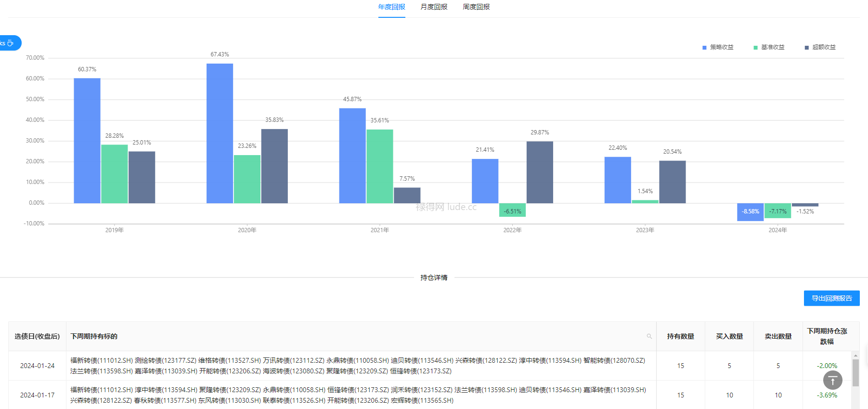Select the 2024-01-24 table row date
Screen dimensions: 868x409
[x=37, y=366]
